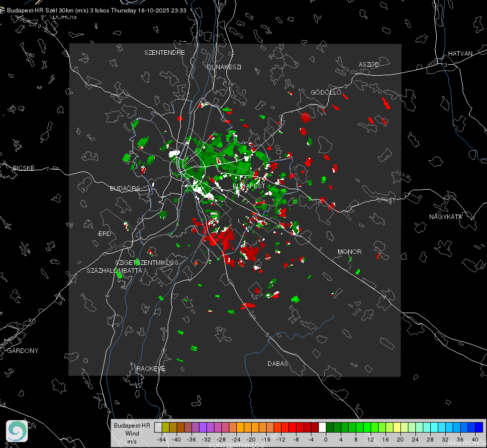This screenshot has width=487, height=448.
Task: Click the -24 legend scale value
Action: coord(236,440)
